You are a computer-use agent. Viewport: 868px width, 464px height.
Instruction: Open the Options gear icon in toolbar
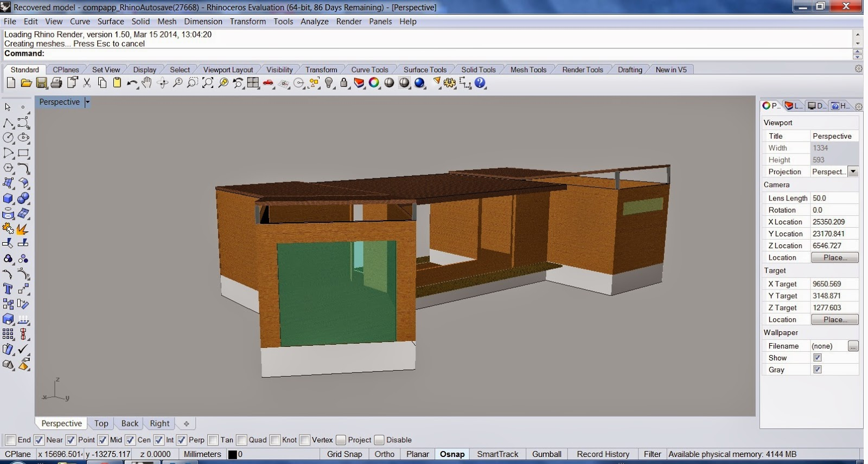(x=450, y=83)
